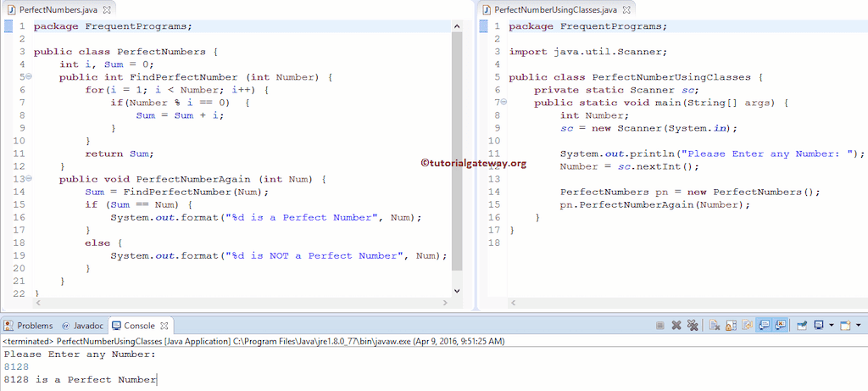Toggle show console when standard error changes
Viewport: 868px width, 391px height.
pos(780,326)
